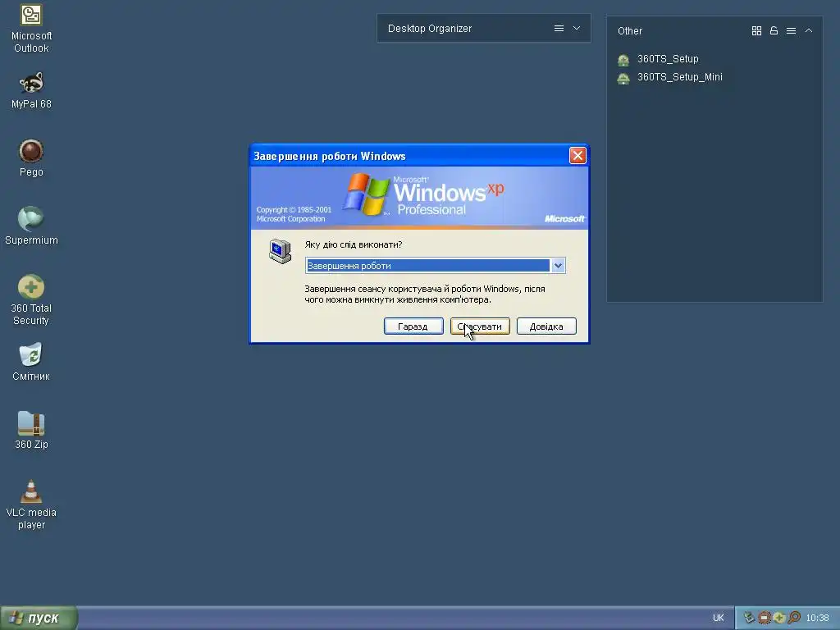840x630 pixels.
Task: Open the Other panel hamburger menu
Action: coord(791,31)
